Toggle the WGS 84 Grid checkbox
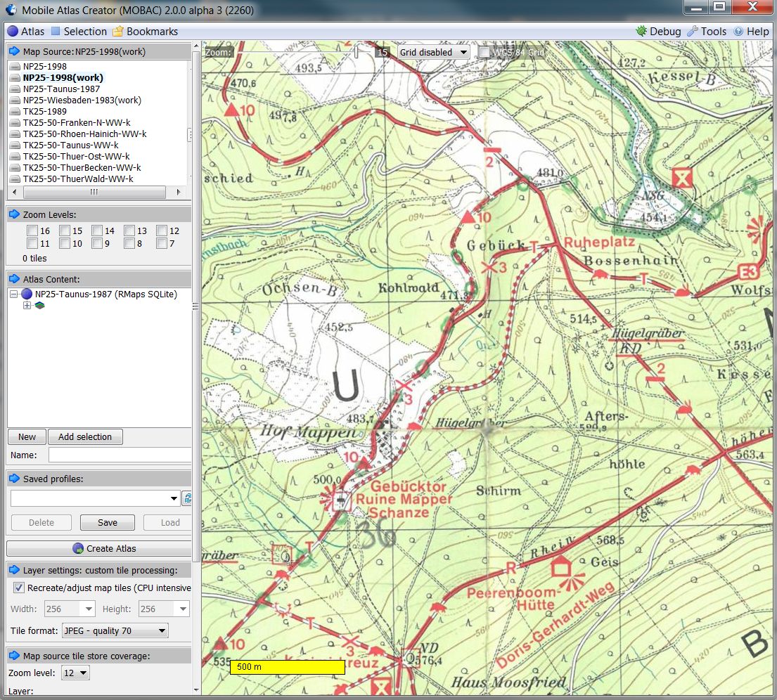Image resolution: width=777 pixels, height=700 pixels. pos(484,52)
